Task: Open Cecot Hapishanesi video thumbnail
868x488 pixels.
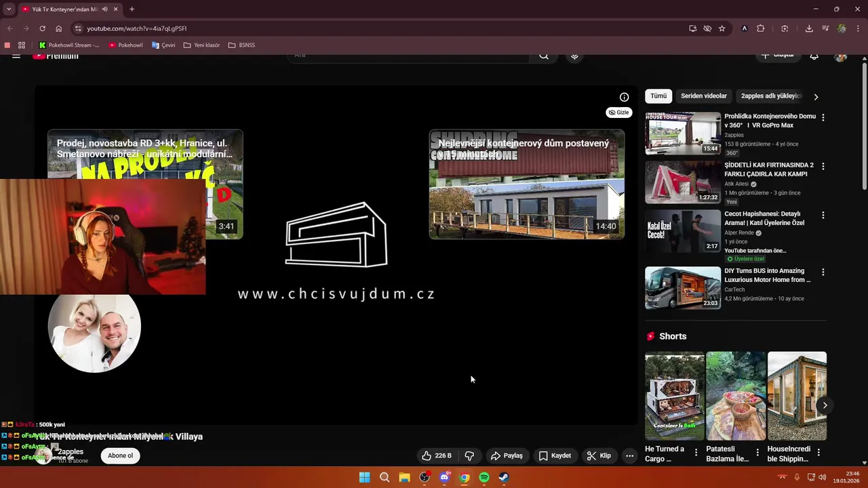Action: 683,230
